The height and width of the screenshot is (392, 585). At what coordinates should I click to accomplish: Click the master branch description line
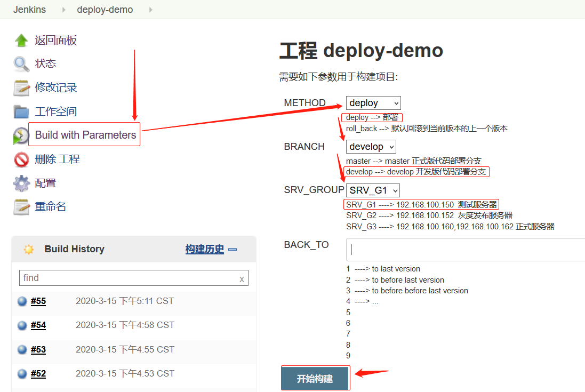click(x=414, y=161)
